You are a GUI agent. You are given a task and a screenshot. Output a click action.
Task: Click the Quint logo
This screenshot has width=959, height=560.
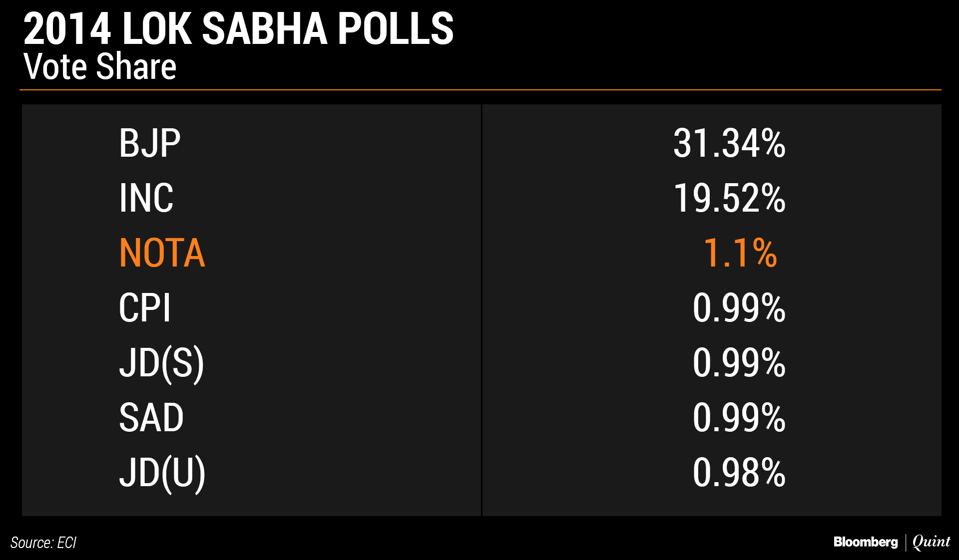point(931,542)
